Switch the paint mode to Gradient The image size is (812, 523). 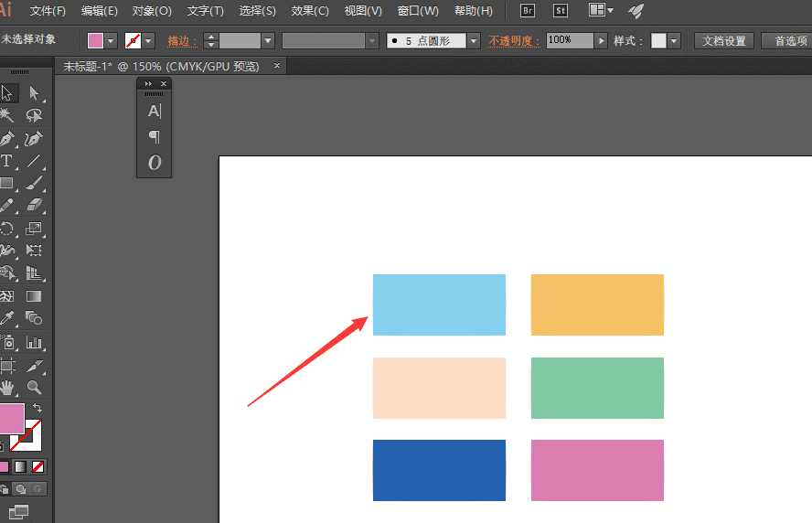click(x=20, y=466)
